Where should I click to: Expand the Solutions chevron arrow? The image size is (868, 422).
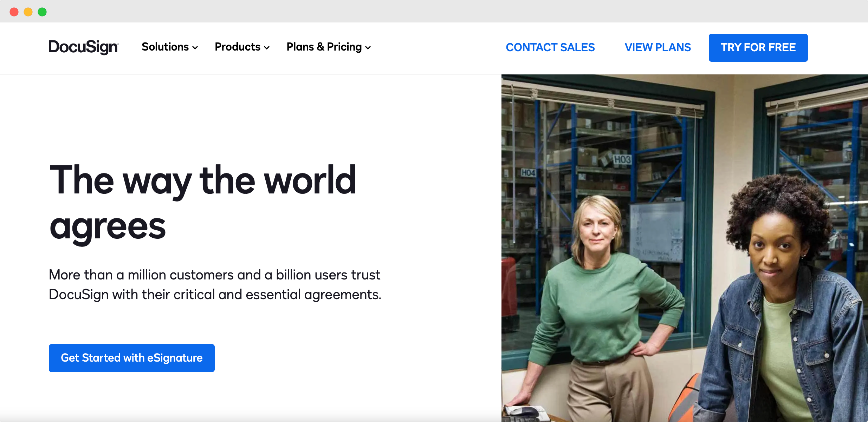click(x=195, y=48)
